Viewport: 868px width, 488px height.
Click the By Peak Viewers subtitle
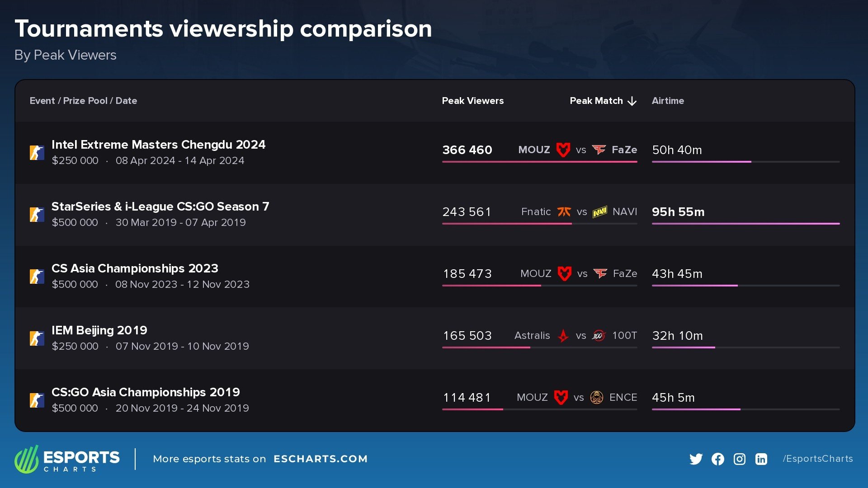tap(66, 55)
